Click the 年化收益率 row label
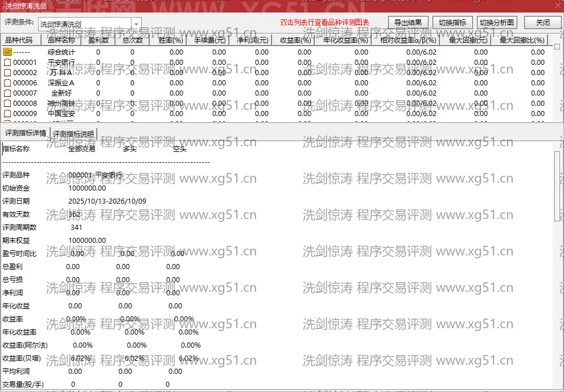The height and width of the screenshot is (392, 564). [19, 332]
